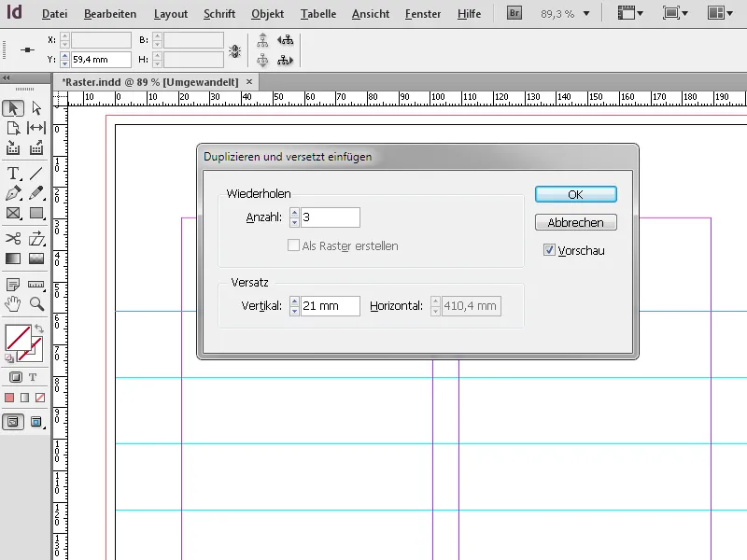Click the Apply Color red swatch button

pos(9,398)
